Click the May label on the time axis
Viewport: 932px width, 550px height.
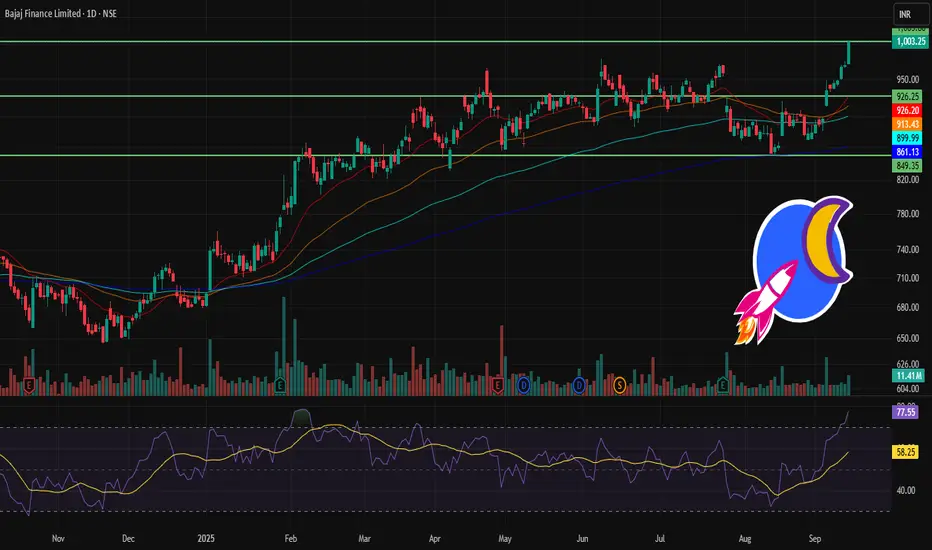(x=505, y=539)
